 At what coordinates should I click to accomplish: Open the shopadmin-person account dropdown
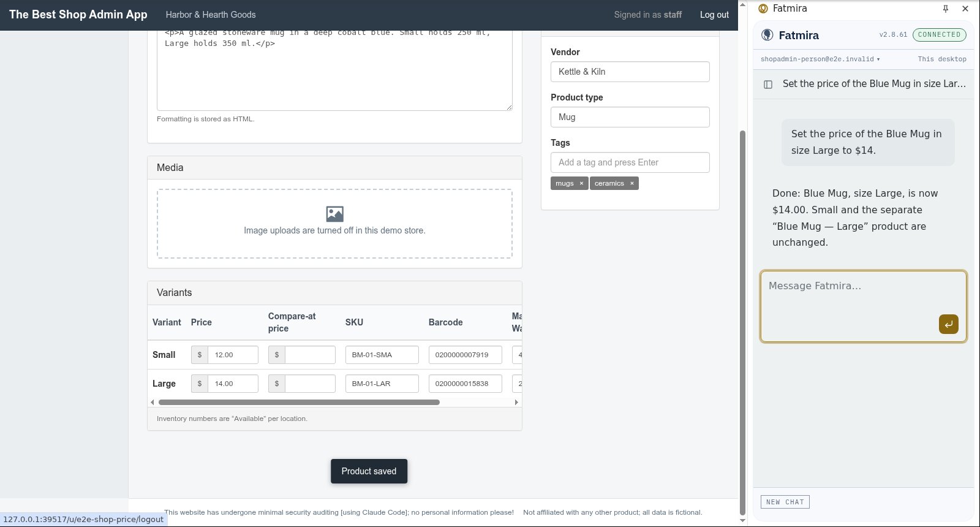(820, 59)
